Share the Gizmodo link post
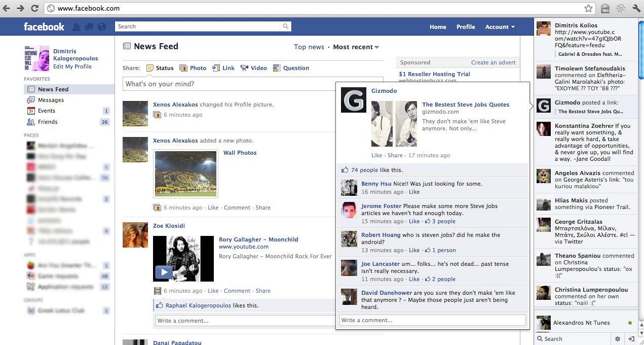This screenshot has width=644, height=345. [x=395, y=155]
